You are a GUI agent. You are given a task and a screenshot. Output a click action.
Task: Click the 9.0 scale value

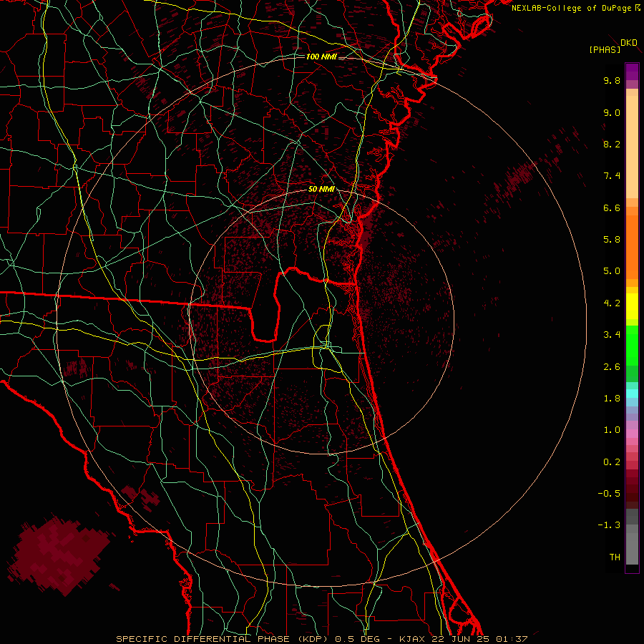612,112
